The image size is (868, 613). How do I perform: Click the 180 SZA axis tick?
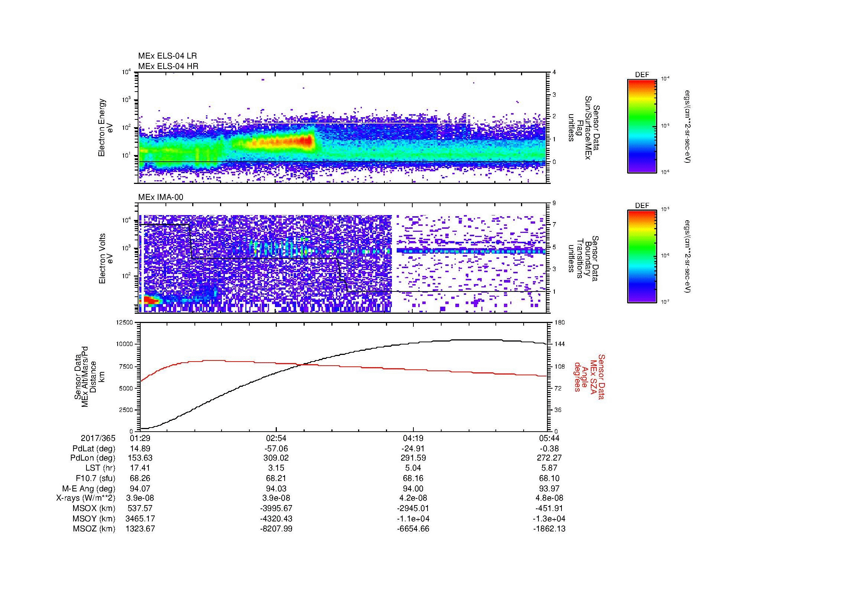(x=559, y=322)
